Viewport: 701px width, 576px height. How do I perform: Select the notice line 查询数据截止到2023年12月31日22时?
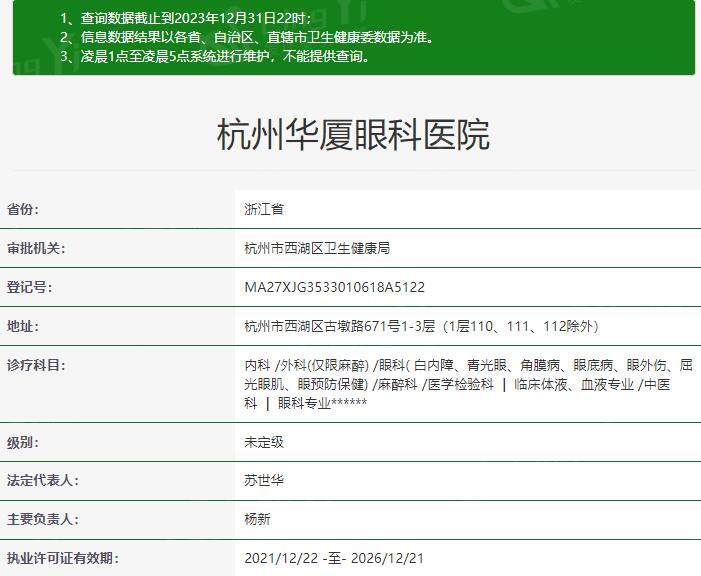[x=186, y=18]
